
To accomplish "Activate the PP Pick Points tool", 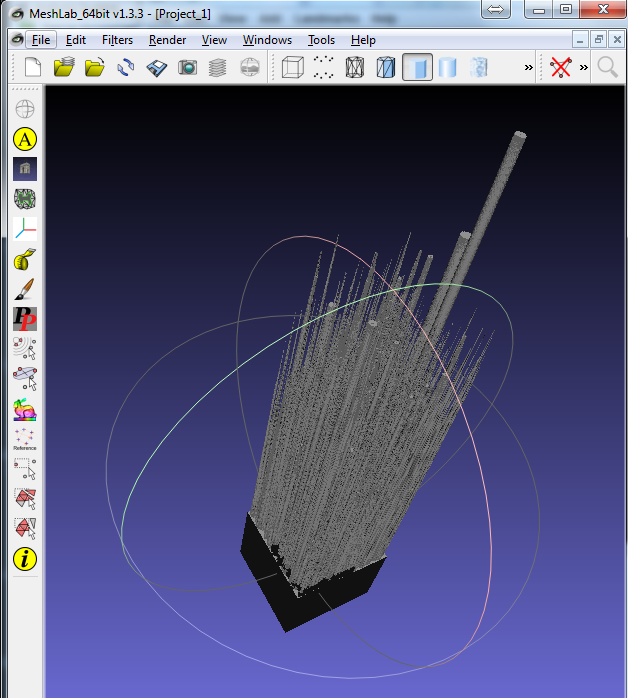I will pos(25,320).
